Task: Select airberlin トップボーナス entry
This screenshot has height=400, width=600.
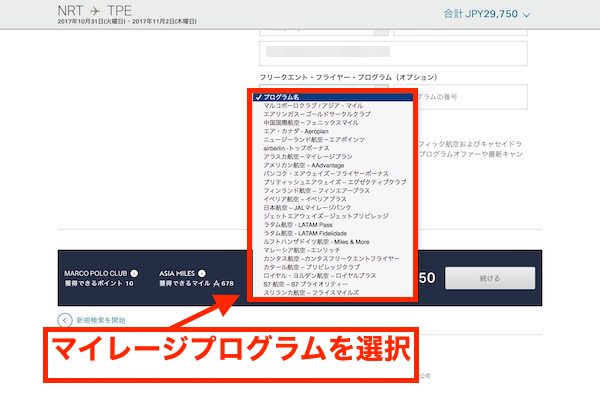Action: point(333,148)
